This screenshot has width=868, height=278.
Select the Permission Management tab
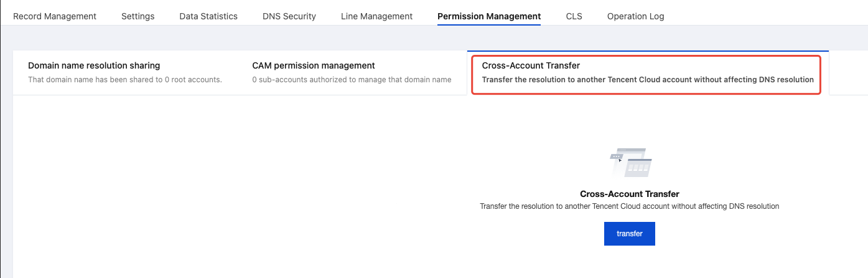489,16
